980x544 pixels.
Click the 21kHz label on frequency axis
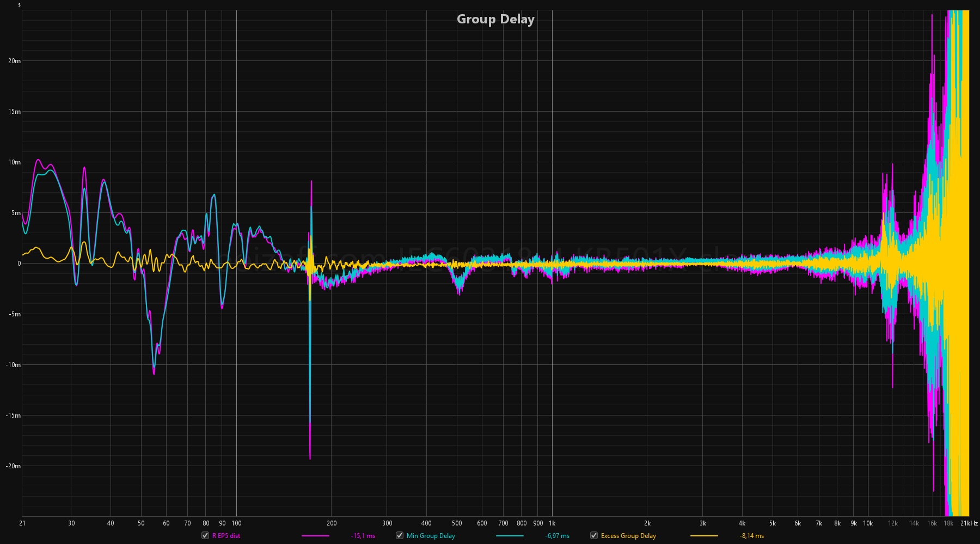[x=969, y=523]
